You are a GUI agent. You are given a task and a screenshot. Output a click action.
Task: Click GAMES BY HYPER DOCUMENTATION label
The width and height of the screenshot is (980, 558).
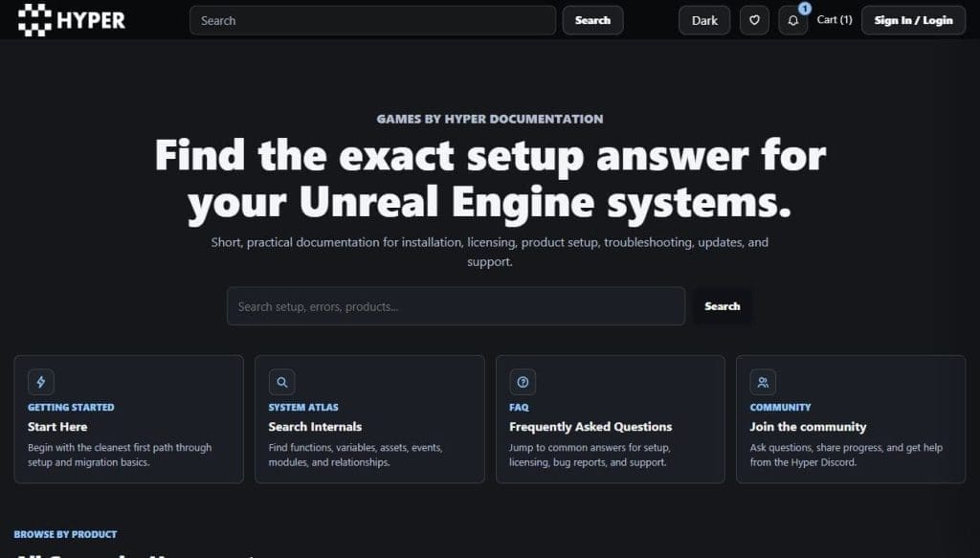pyautogui.click(x=490, y=119)
